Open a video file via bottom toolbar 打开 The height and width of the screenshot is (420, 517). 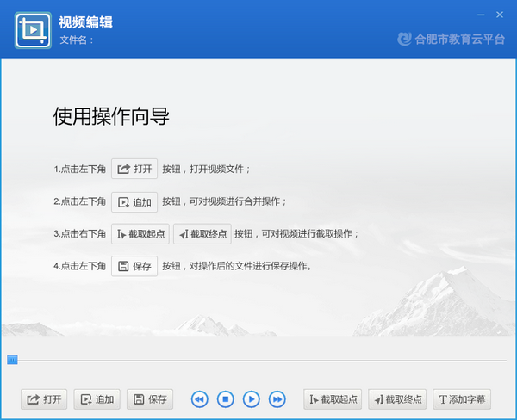click(x=45, y=399)
